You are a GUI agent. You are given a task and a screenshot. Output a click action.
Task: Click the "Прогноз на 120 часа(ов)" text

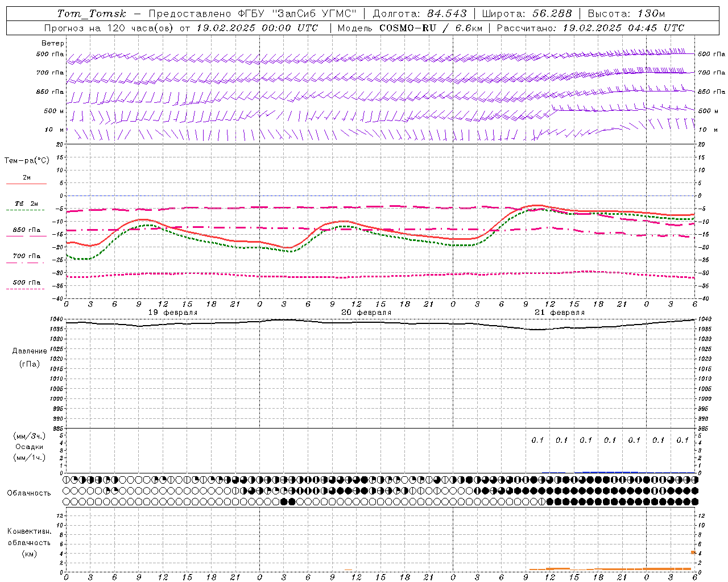click(x=109, y=28)
